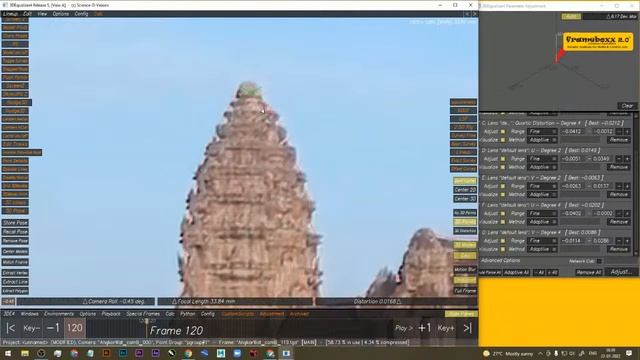Image resolution: width=640 pixels, height=360 pixels.
Task: Open the View menu in the viewport
Action: pyautogui.click(x=42, y=14)
